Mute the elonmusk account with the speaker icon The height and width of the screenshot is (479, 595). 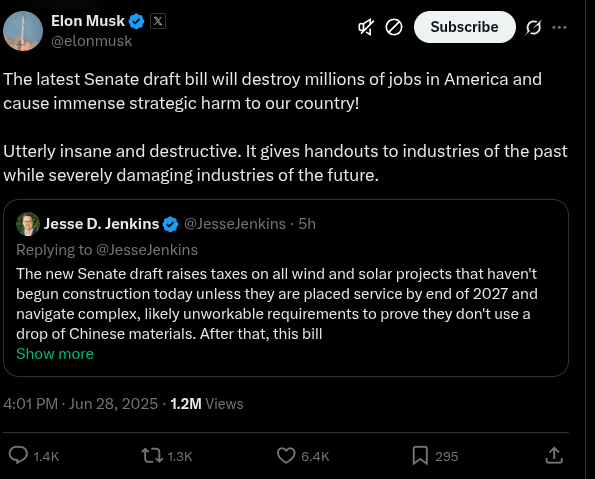[366, 27]
